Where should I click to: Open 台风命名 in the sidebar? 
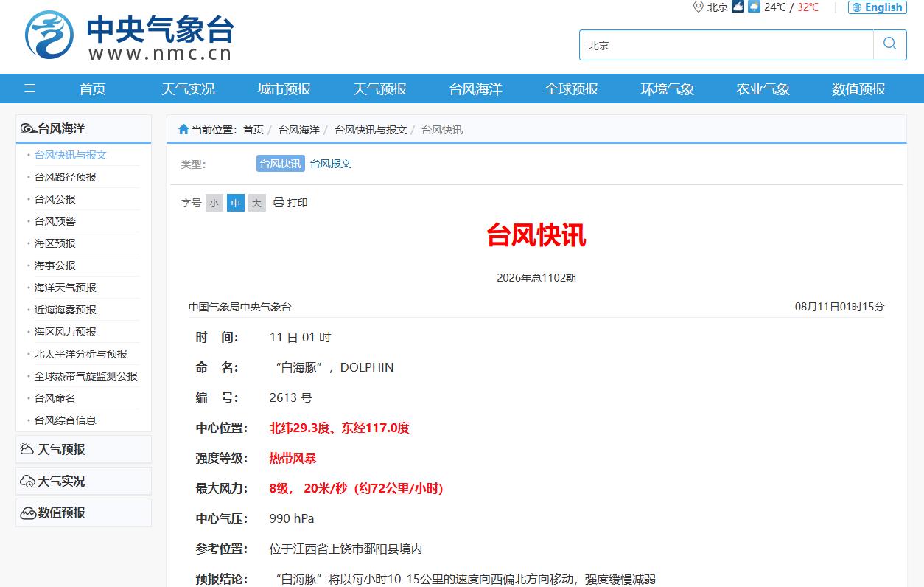55,398
